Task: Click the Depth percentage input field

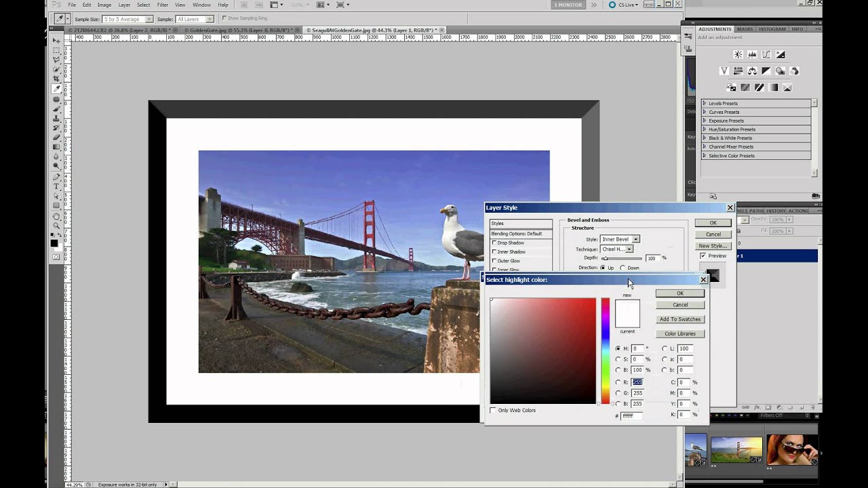Action: coord(652,258)
